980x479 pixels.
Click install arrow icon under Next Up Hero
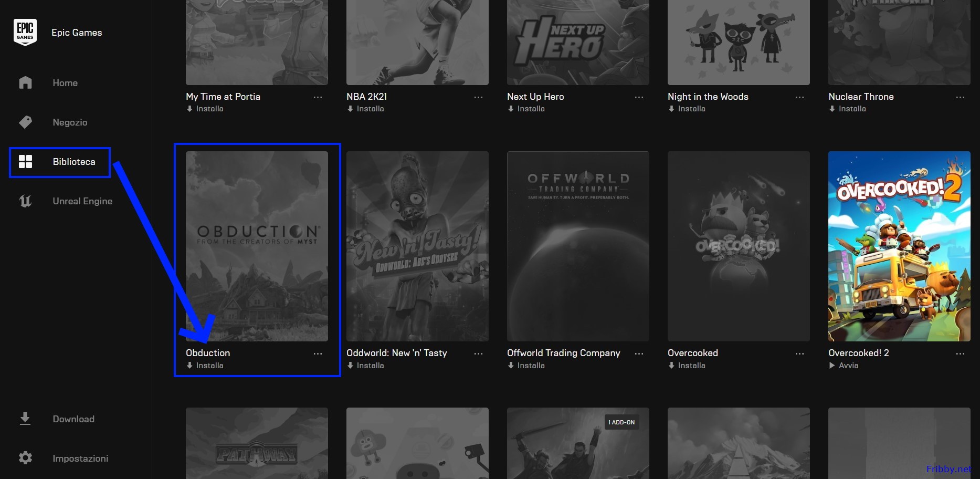coord(511,109)
